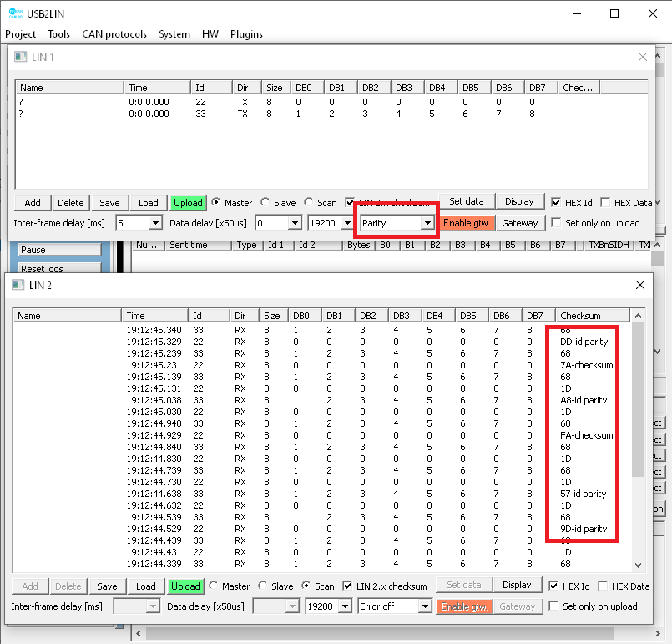Toggle HEX Id checkbox in LIN 1

[556, 202]
